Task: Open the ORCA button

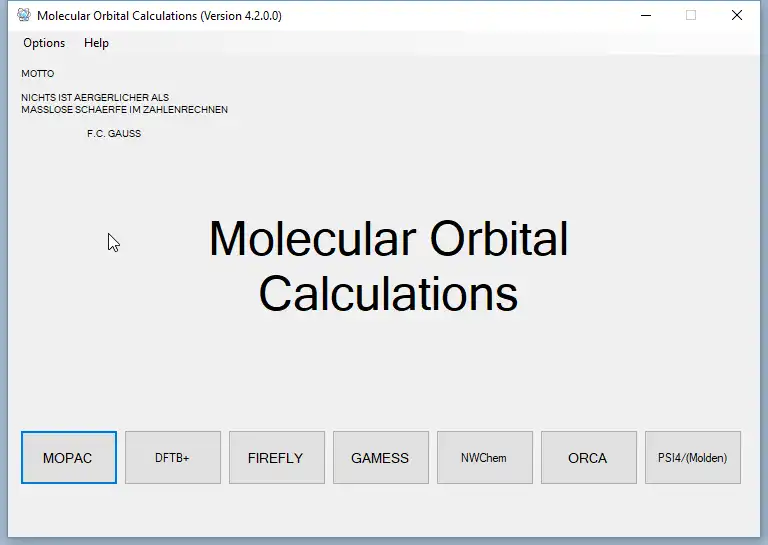Action: point(589,457)
